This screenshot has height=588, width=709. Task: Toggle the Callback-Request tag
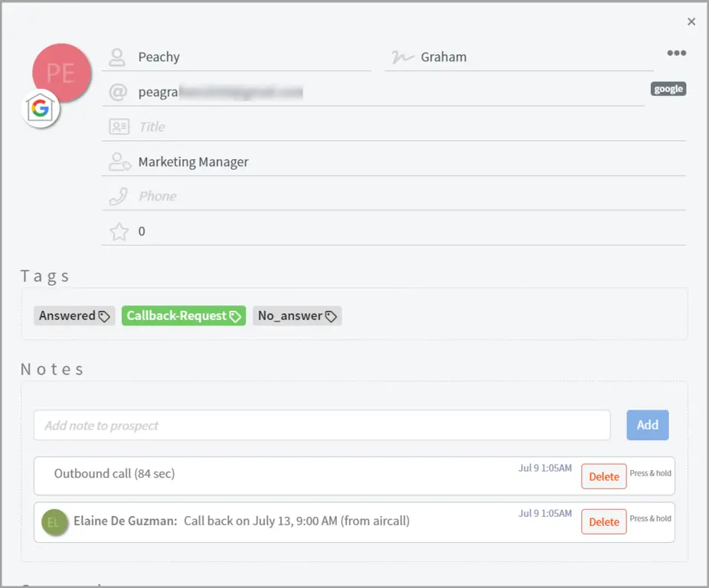coord(184,315)
